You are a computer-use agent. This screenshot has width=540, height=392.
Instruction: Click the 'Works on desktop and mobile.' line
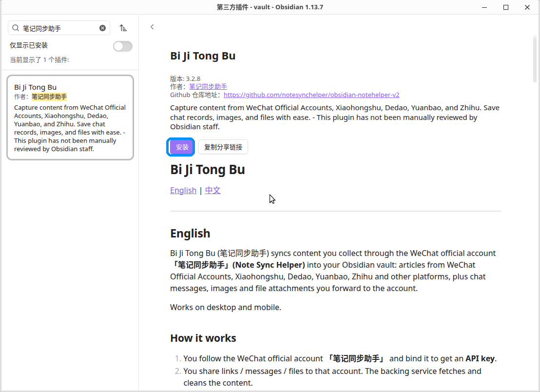pos(226,307)
